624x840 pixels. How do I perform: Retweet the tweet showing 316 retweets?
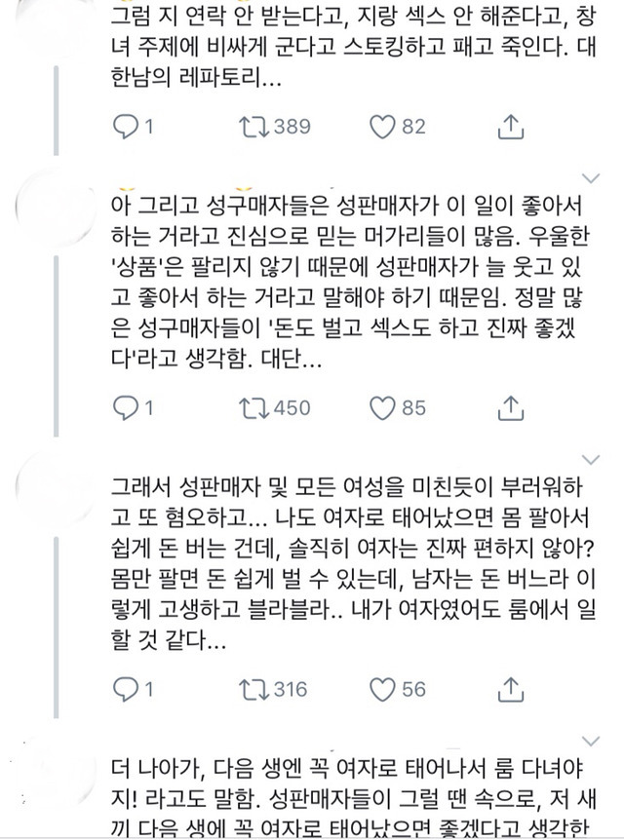click(x=254, y=689)
